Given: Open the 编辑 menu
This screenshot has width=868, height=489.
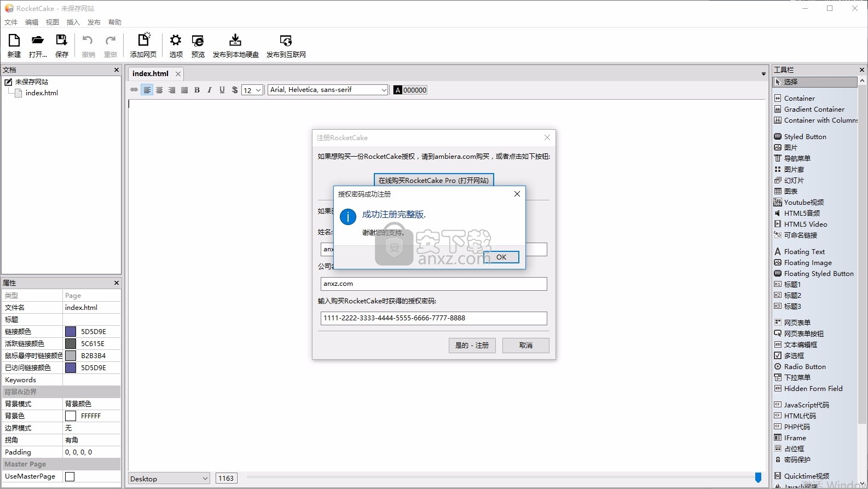Looking at the screenshot, I should click(32, 22).
